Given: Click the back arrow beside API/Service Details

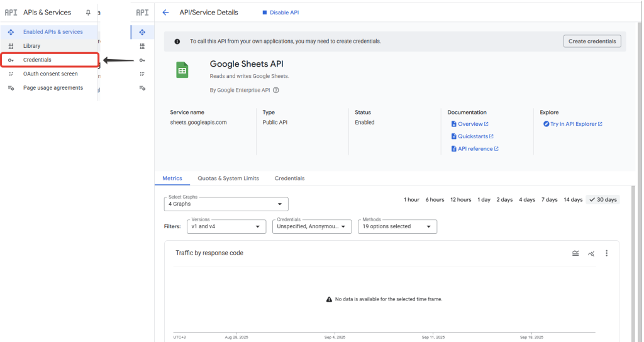Looking at the screenshot, I should (165, 13).
